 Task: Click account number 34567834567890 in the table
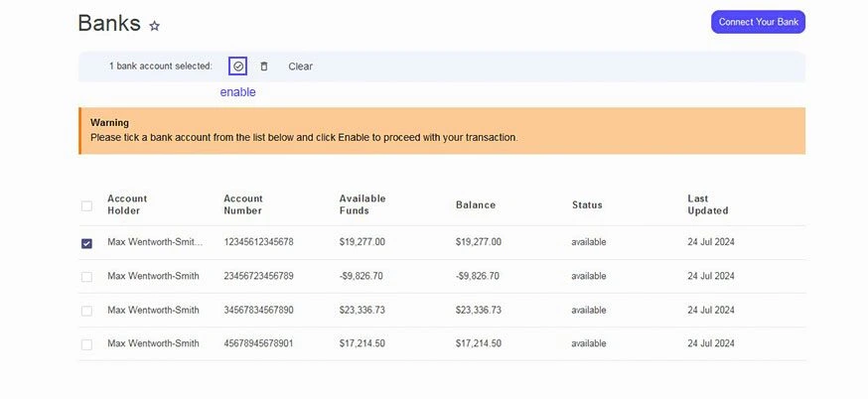(258, 310)
